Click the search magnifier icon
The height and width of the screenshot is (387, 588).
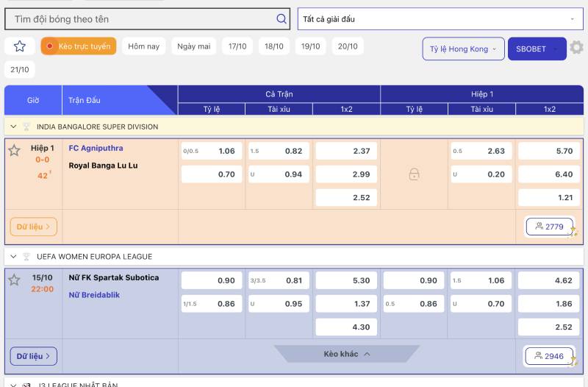(281, 19)
